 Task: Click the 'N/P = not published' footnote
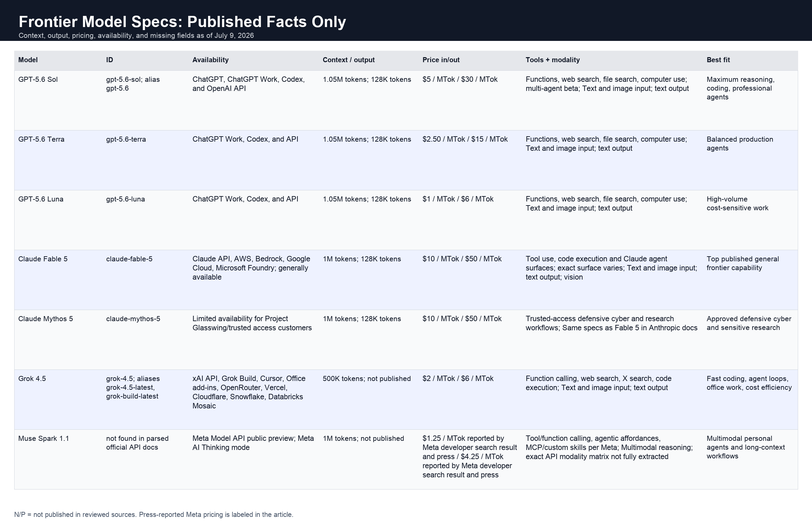[154, 515]
